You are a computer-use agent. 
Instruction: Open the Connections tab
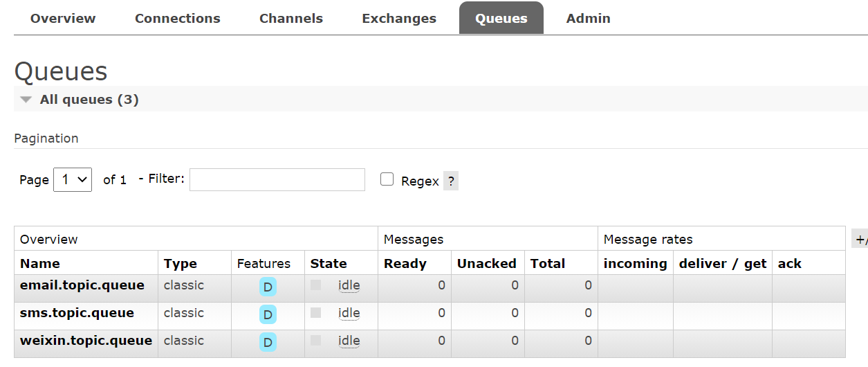click(x=178, y=19)
